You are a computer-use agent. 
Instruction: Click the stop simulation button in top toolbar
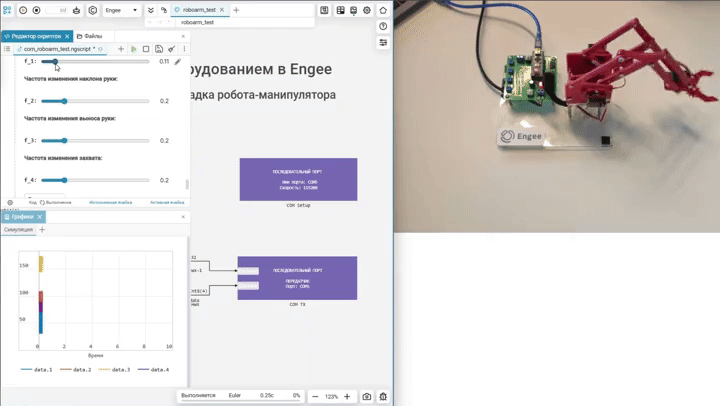pyautogui.click(x=37, y=10)
